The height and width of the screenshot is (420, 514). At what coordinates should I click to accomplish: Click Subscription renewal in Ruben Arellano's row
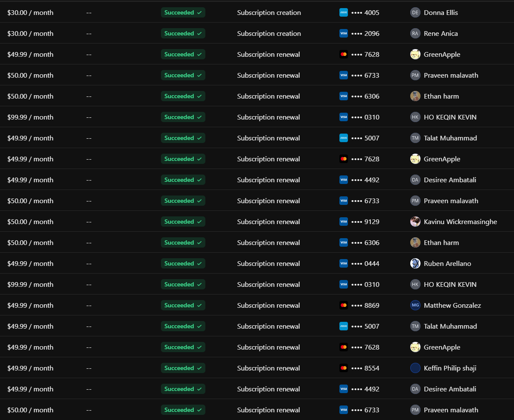point(269,264)
